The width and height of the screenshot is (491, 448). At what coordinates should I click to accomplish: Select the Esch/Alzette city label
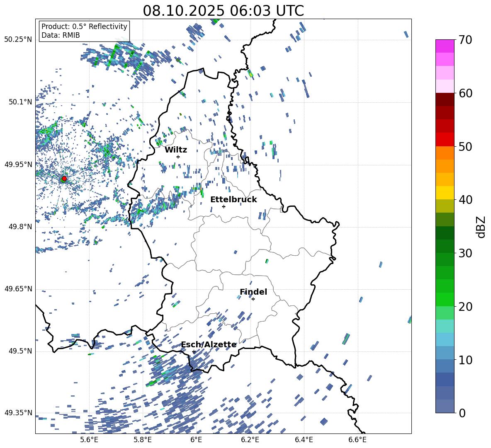coord(209,345)
